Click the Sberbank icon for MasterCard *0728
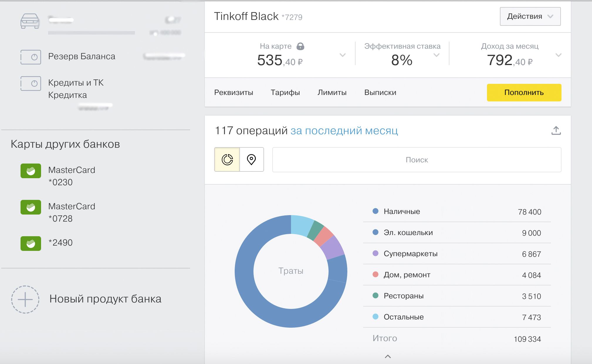The width and height of the screenshot is (592, 364). pyautogui.click(x=31, y=207)
